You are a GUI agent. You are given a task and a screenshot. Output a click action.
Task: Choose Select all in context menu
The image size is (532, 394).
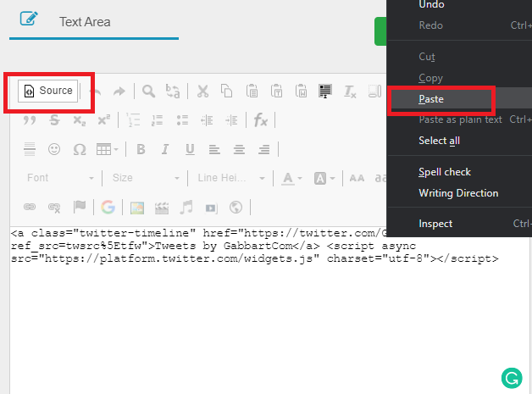coord(460,141)
